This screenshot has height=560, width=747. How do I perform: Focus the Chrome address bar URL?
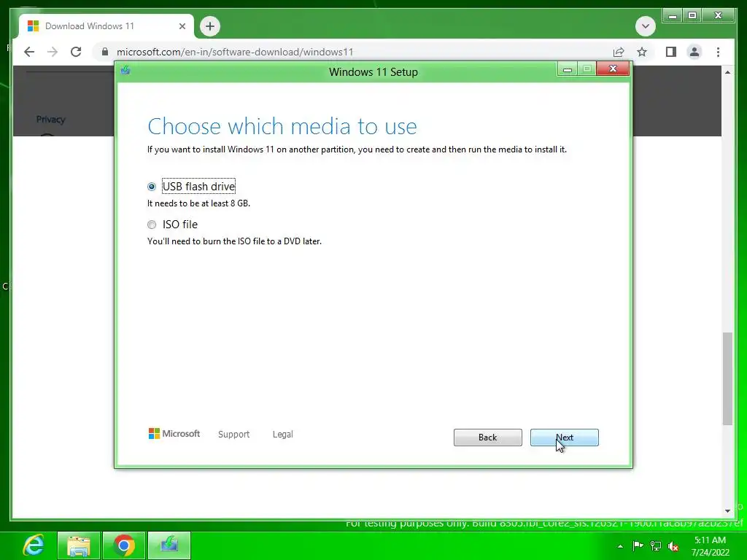coord(235,52)
